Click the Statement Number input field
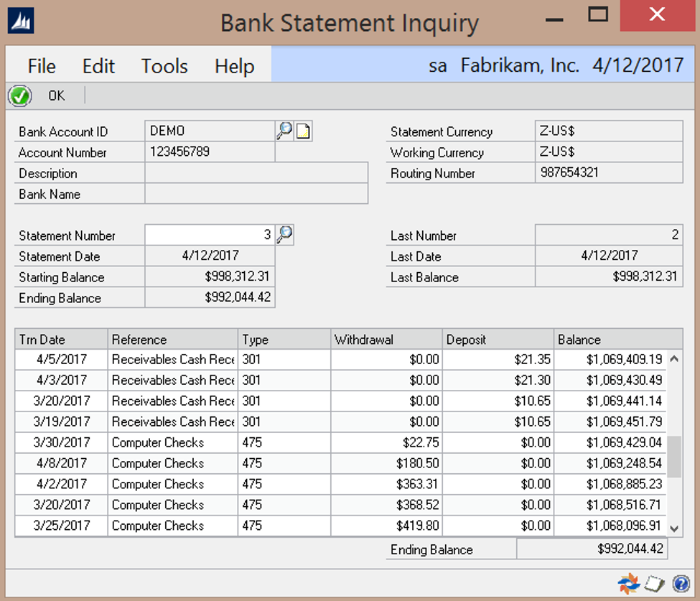This screenshot has height=601, width=700. (210, 235)
